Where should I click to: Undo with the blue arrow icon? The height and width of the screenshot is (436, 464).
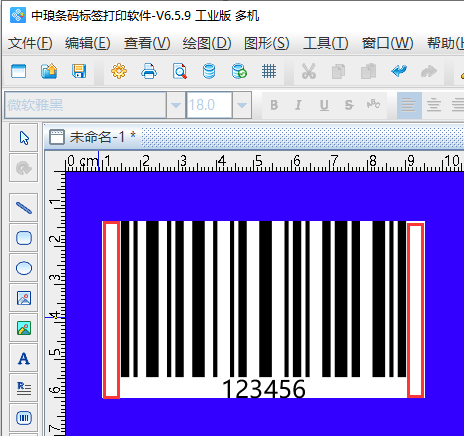click(399, 71)
